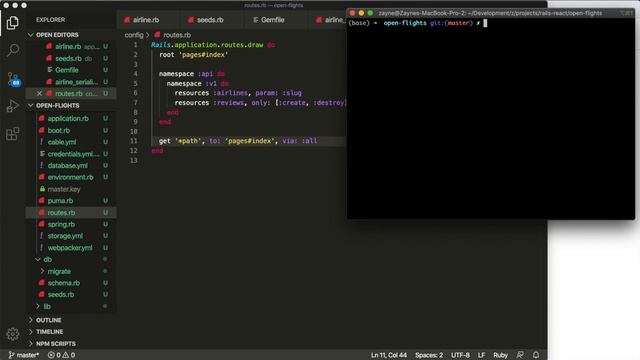Open schema.rb in db folder

71,283
